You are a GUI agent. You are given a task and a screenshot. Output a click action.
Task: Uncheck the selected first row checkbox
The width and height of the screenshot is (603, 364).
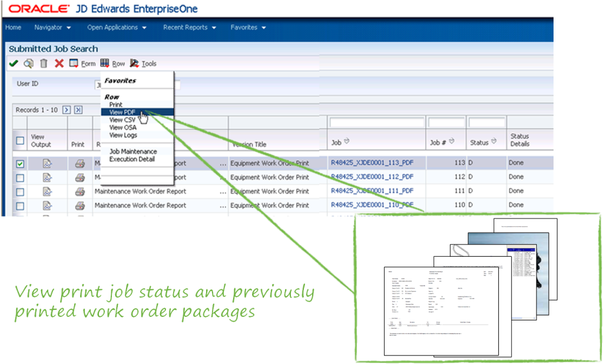coord(20,163)
